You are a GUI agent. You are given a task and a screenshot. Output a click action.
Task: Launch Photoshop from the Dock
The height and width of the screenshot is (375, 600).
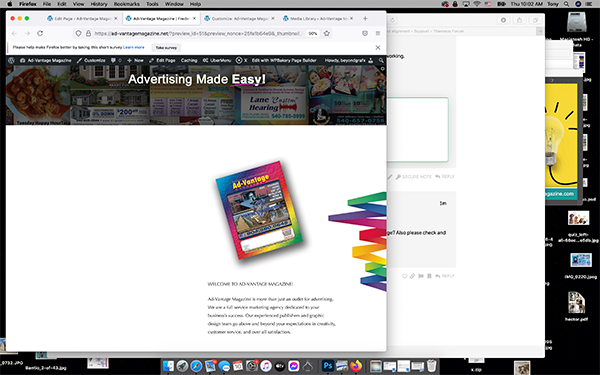click(328, 366)
